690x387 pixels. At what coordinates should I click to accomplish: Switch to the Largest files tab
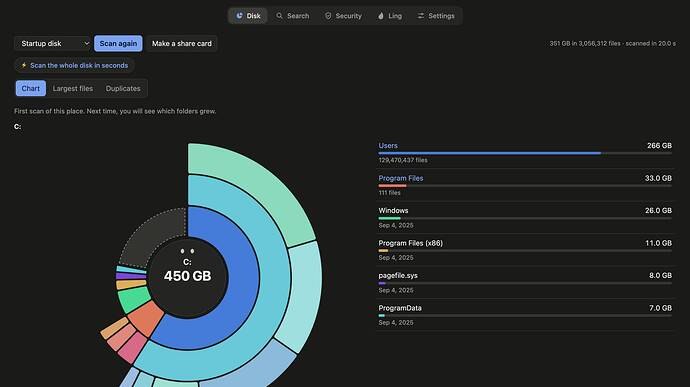click(x=73, y=88)
